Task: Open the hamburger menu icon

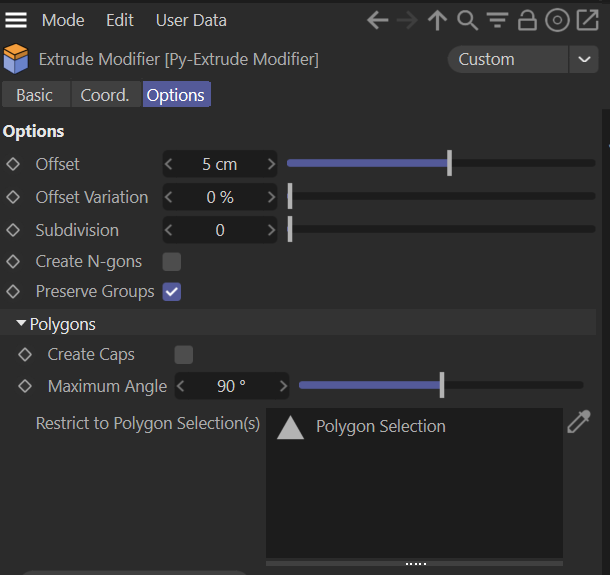Action: [x=16, y=20]
